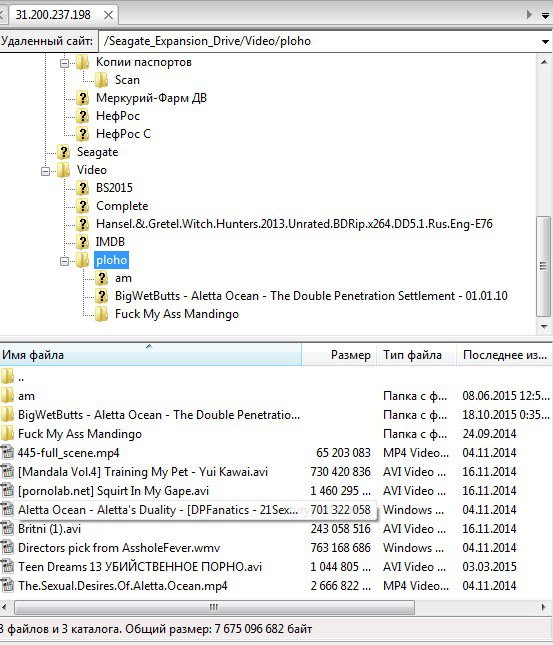Image resolution: width=553 pixels, height=645 pixels.
Task: Click tree scrollbar down arrow
Action: (x=544, y=327)
